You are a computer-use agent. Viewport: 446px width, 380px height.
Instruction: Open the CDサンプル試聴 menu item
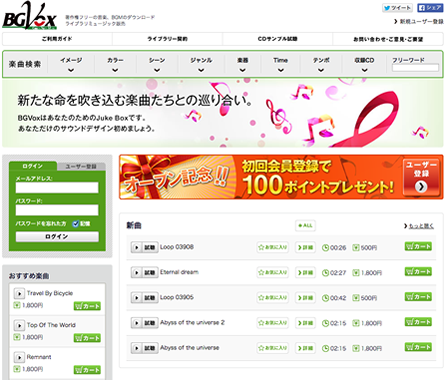(x=277, y=39)
